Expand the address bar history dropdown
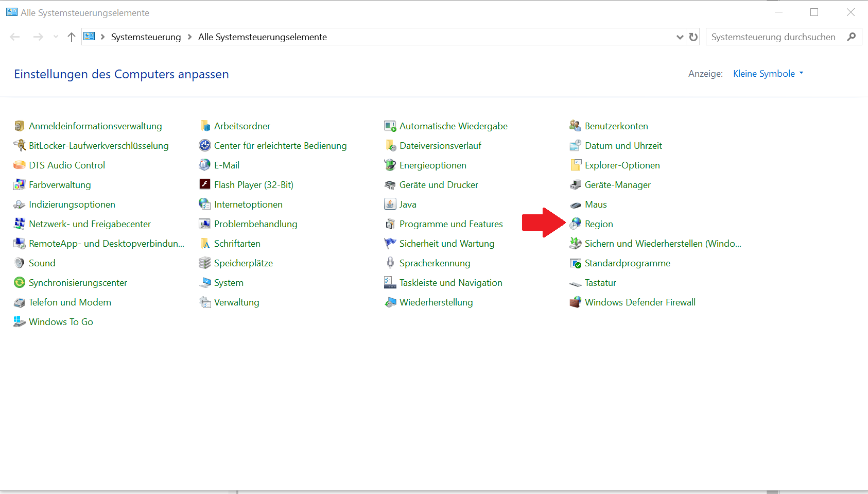868x494 pixels. (680, 37)
